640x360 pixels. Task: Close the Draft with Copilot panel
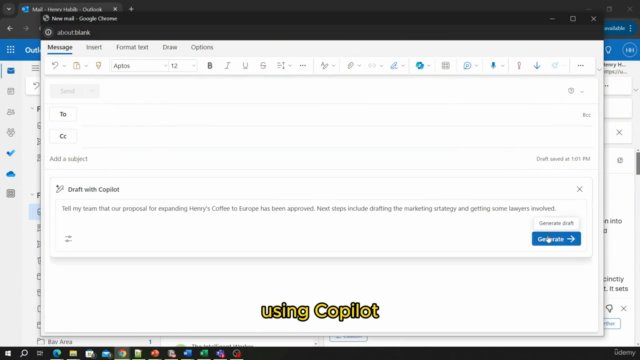point(580,189)
